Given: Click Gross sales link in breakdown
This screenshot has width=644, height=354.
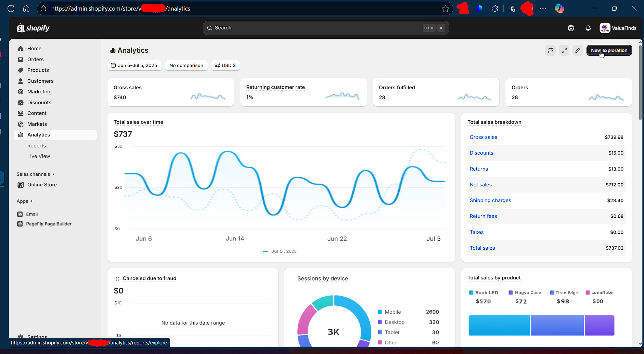Looking at the screenshot, I should (483, 137).
